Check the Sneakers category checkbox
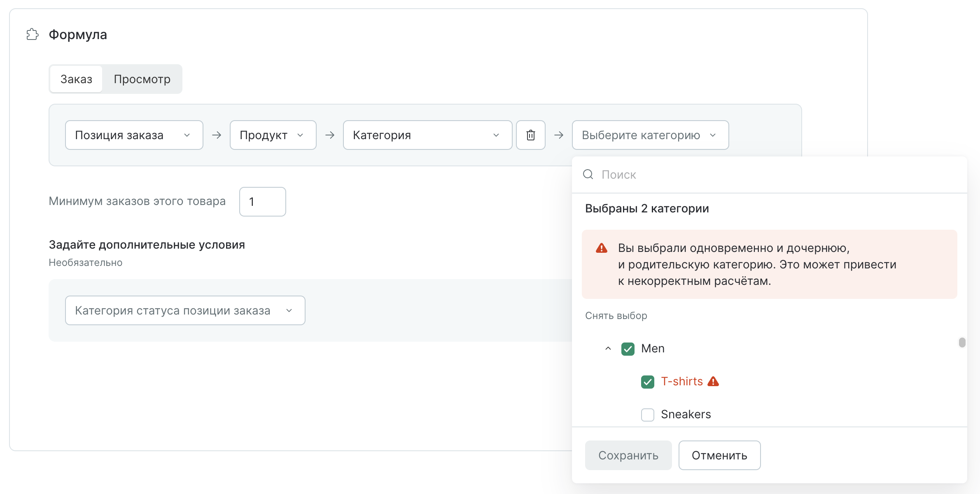 648,415
